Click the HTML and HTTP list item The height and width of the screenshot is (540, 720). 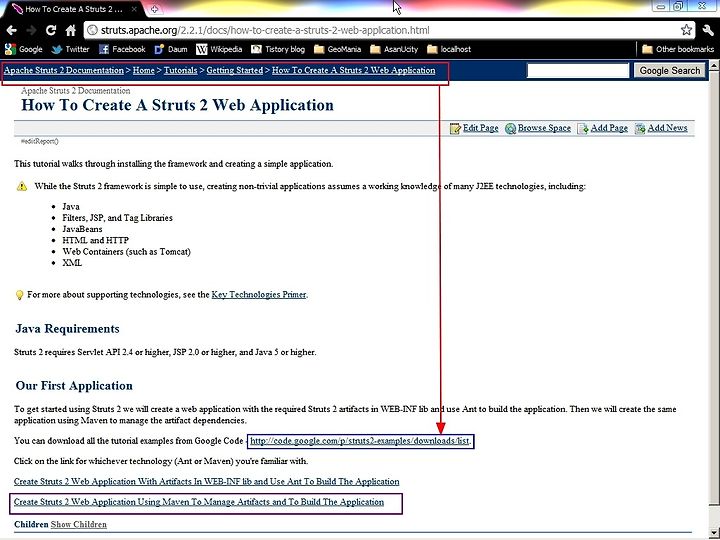(x=96, y=240)
